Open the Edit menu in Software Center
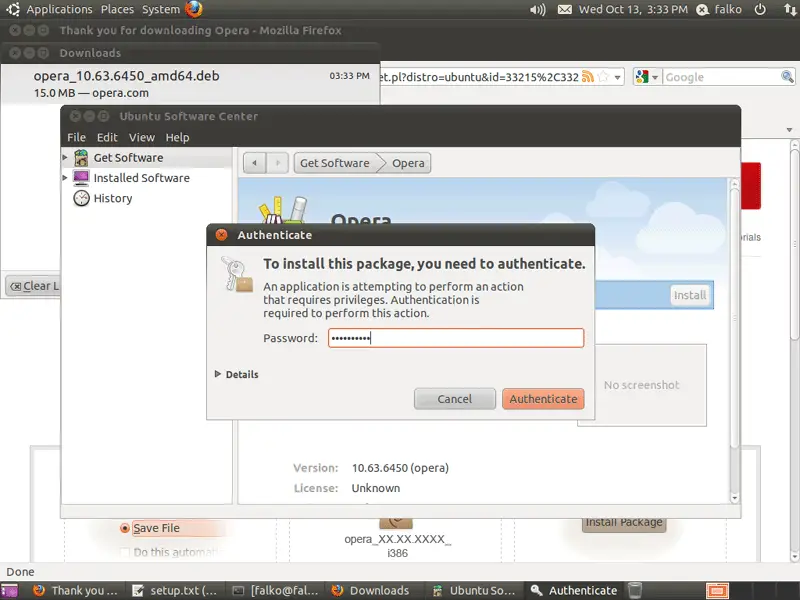 coord(107,137)
